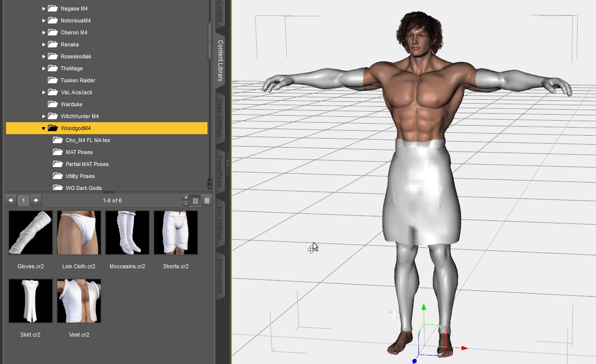Select the Moccasins.cr2 file name
Viewport: 596px width, 364px height.
[127, 266]
